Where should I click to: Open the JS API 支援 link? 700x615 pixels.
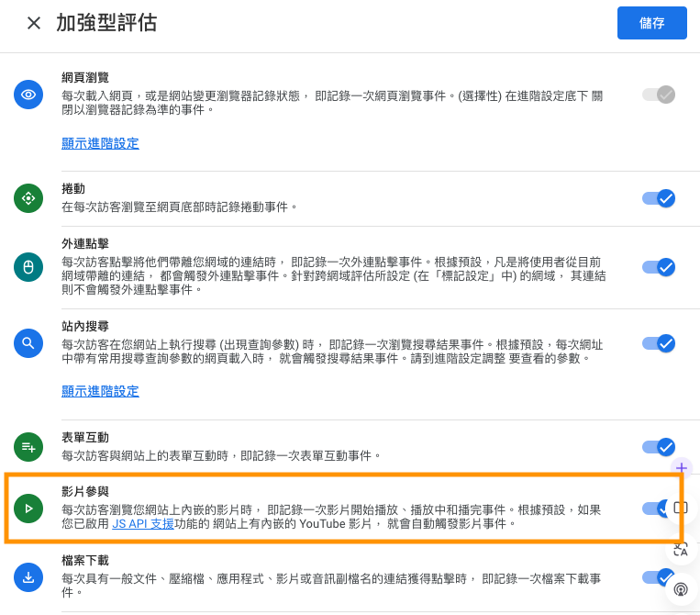tap(143, 523)
